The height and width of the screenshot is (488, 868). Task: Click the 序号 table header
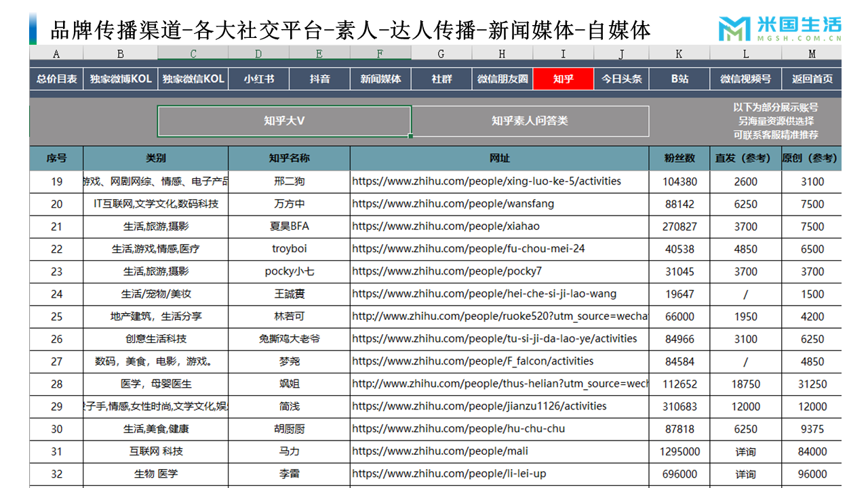56,158
